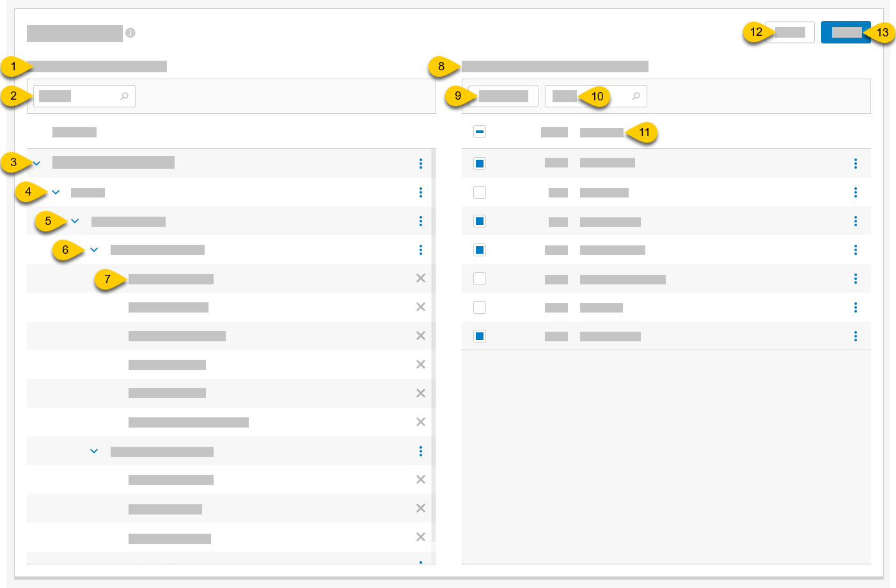This screenshot has width=896, height=588.
Task: Click the magnifier icon in the right search field
Action: (x=636, y=96)
